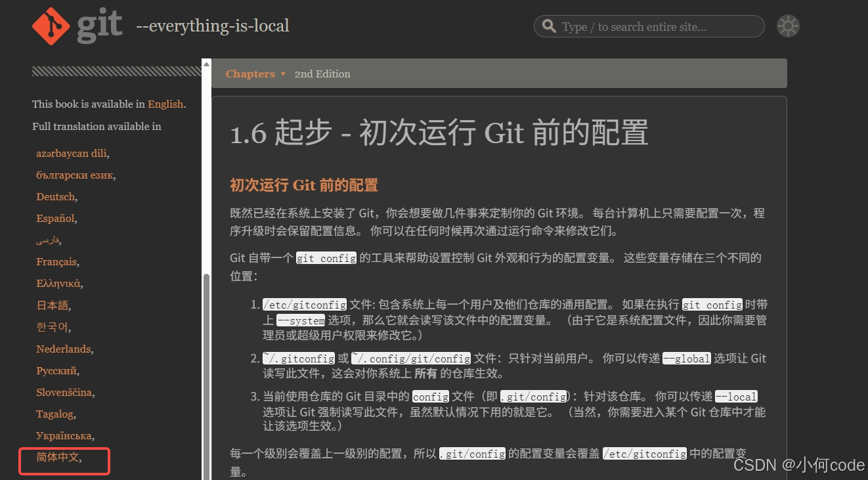The width and height of the screenshot is (868, 480).
Task: Expand the Chapters dropdown
Action: 251,74
